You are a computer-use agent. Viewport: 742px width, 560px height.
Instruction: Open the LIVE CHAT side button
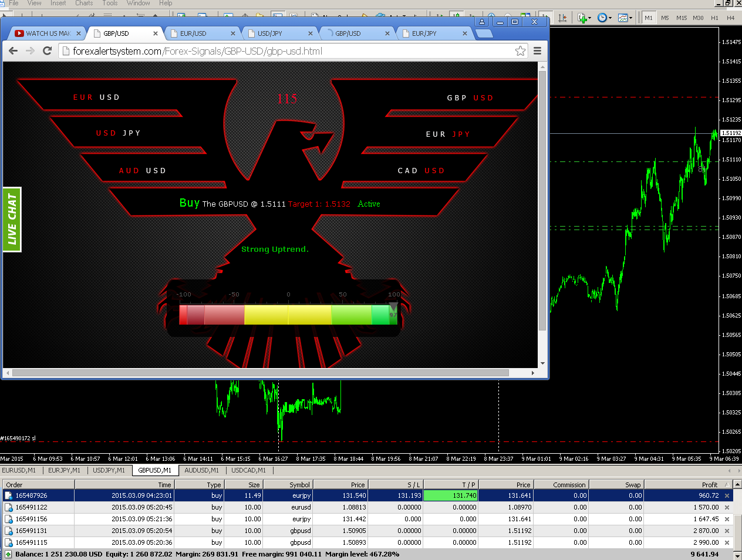pos(12,220)
